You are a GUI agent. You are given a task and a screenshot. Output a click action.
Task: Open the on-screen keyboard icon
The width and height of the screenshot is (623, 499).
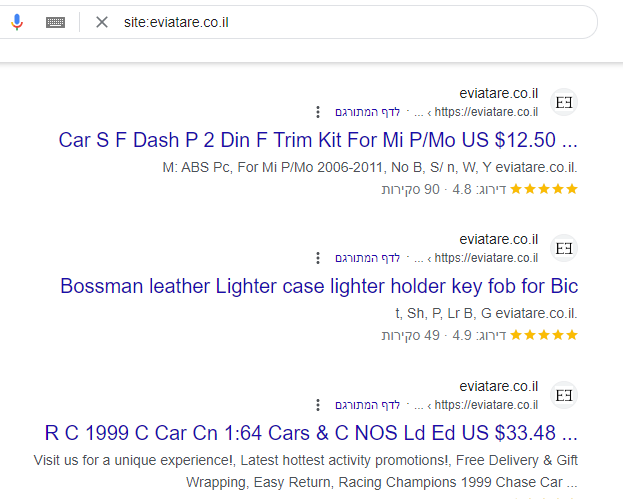(x=55, y=22)
